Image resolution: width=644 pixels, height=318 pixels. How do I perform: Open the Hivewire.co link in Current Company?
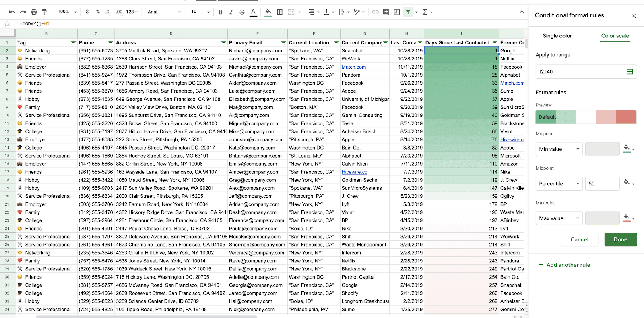pos(354,172)
